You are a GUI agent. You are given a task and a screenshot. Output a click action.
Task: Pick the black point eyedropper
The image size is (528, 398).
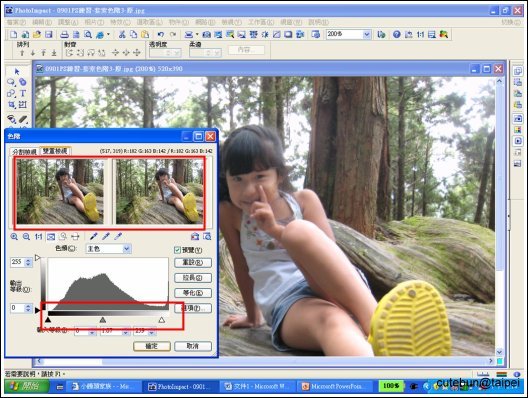click(x=94, y=236)
